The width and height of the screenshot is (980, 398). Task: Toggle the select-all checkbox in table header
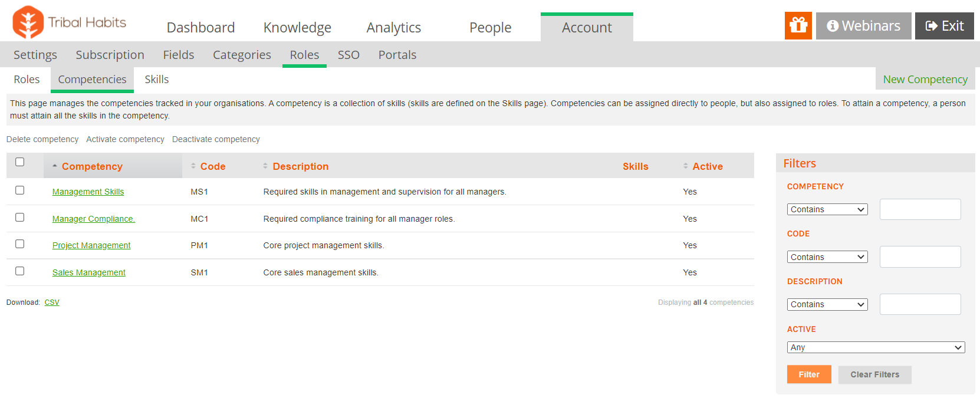tap(20, 162)
